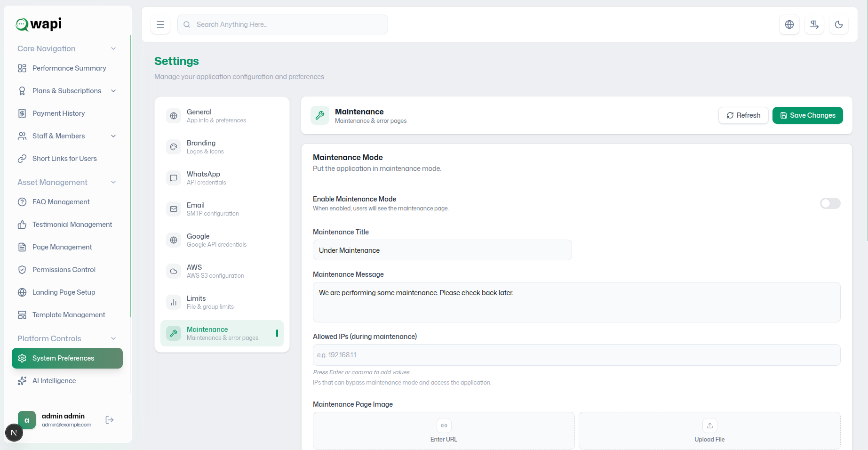Image resolution: width=868 pixels, height=450 pixels.
Task: Open Payment History page
Action: tap(67, 113)
